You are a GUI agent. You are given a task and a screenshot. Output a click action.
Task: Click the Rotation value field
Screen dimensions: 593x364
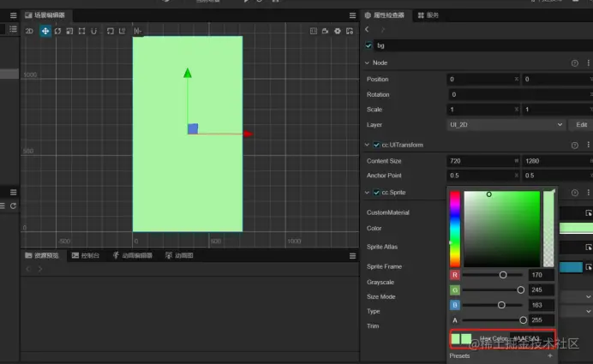tap(521, 94)
